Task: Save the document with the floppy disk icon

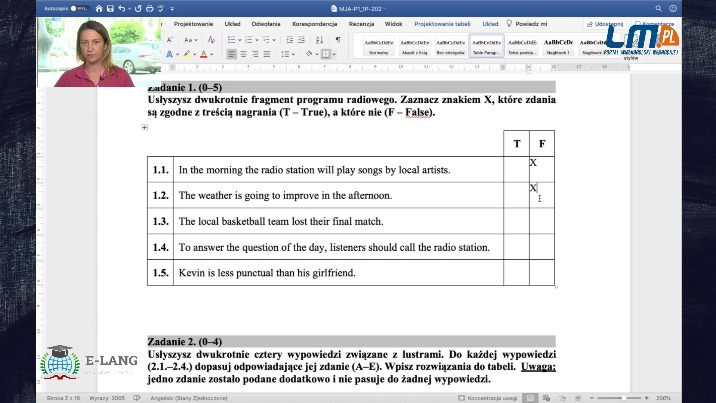Action: pyautogui.click(x=110, y=9)
